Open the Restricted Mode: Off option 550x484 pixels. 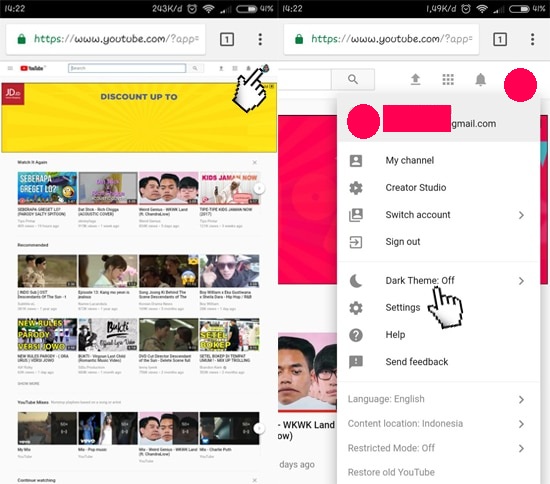click(x=438, y=448)
